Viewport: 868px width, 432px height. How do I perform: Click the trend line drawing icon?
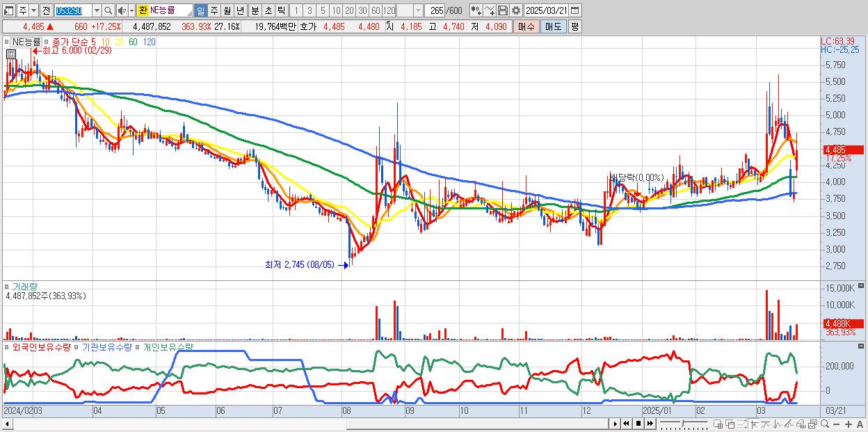coord(766,424)
